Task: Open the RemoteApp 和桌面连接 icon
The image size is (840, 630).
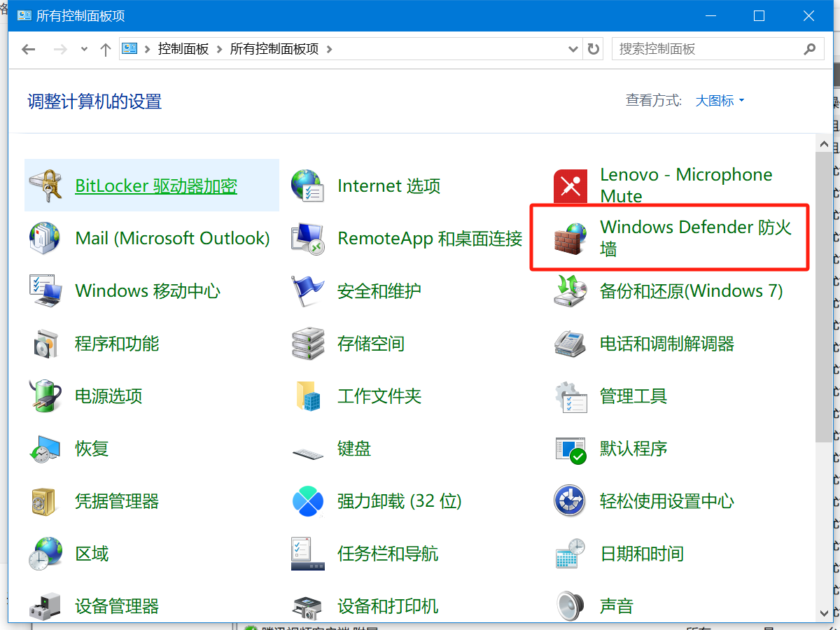Action: [x=308, y=238]
